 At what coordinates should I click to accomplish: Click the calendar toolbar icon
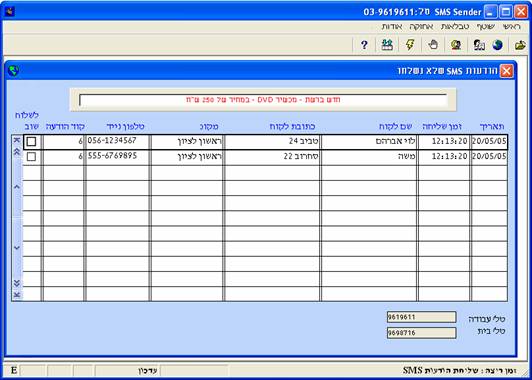(387, 45)
